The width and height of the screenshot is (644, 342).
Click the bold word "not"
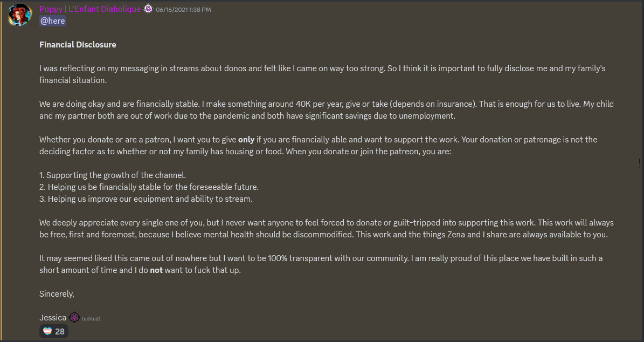point(156,270)
